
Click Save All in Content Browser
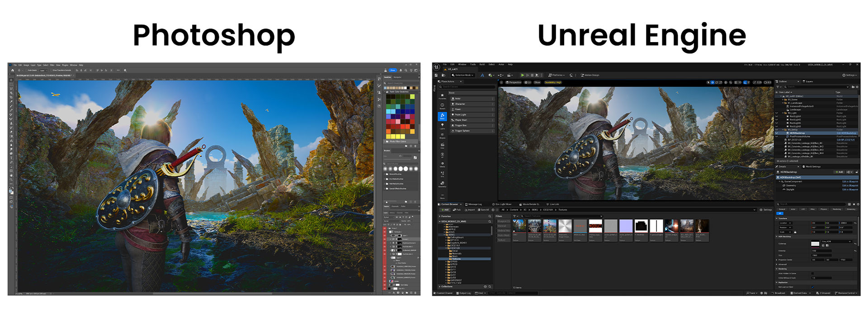[x=483, y=210]
